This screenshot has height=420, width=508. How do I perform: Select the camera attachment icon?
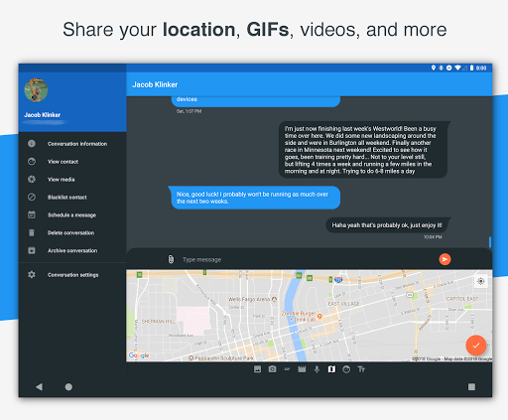[272, 369]
